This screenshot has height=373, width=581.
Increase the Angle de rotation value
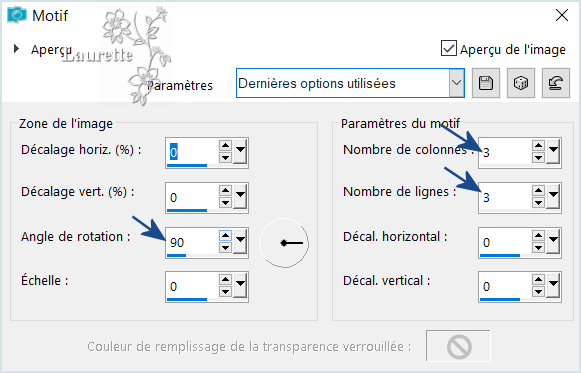225,236
